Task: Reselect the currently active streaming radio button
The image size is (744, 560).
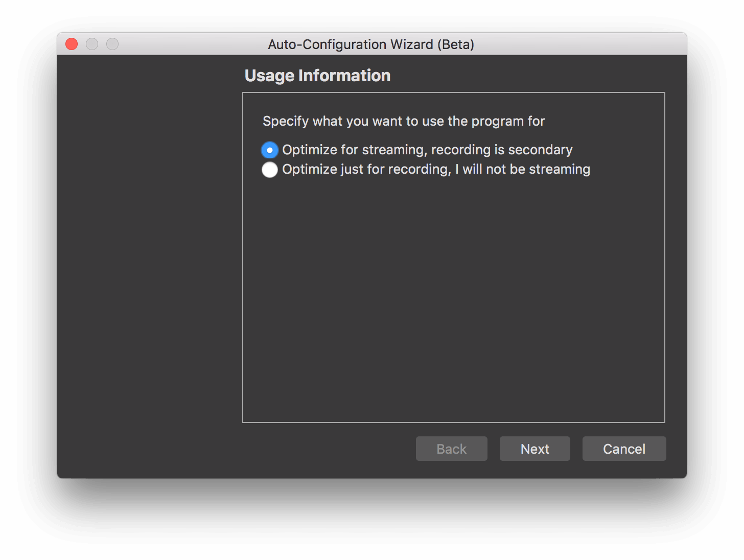Action: coord(269,150)
